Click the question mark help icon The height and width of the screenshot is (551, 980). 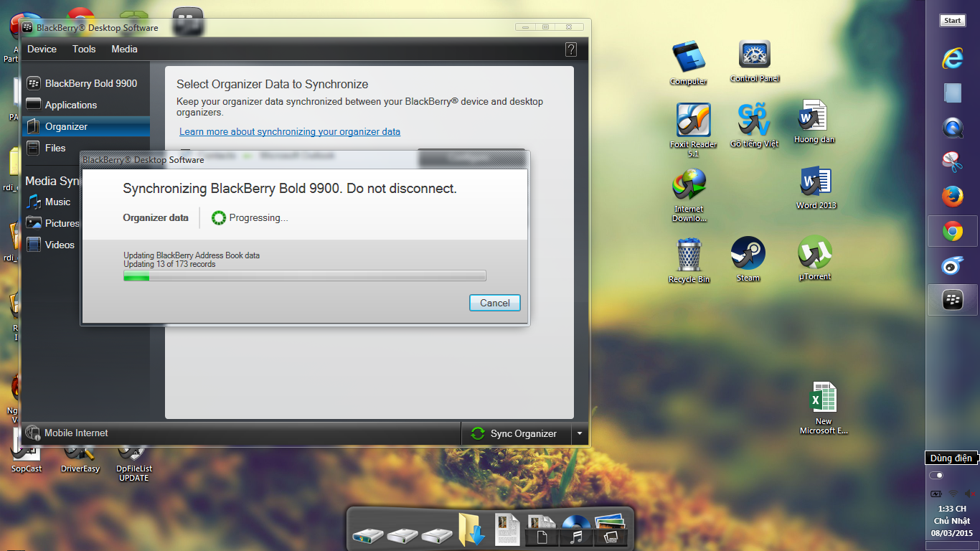pyautogui.click(x=571, y=50)
